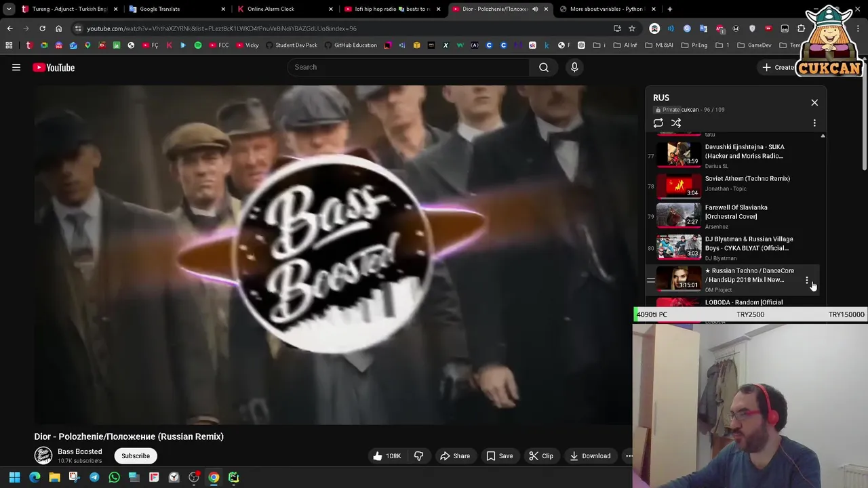Close the RUS playlist panel

(814, 102)
